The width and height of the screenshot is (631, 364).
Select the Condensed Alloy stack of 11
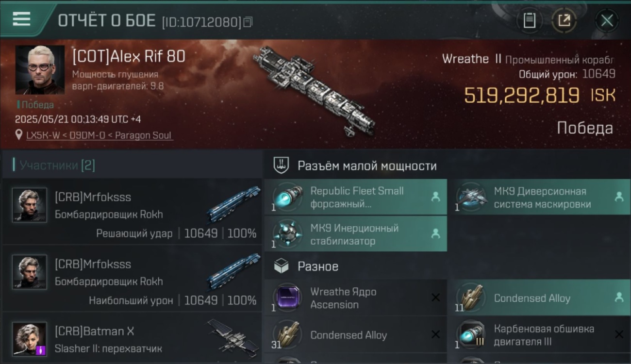point(539,298)
